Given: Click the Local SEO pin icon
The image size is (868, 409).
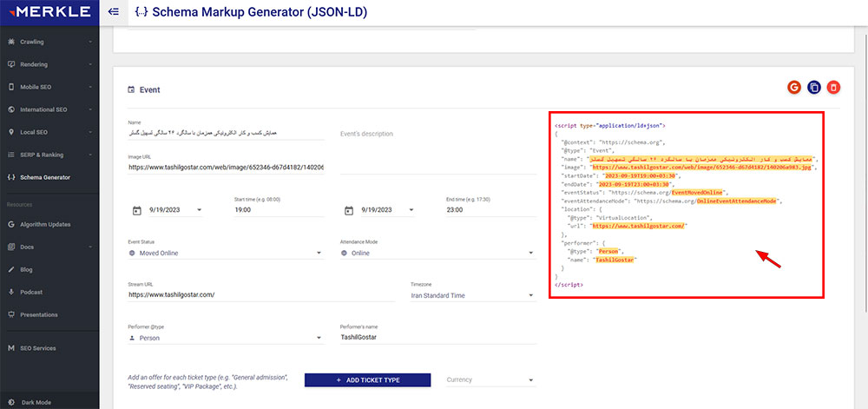Looking at the screenshot, I should click(x=11, y=132).
